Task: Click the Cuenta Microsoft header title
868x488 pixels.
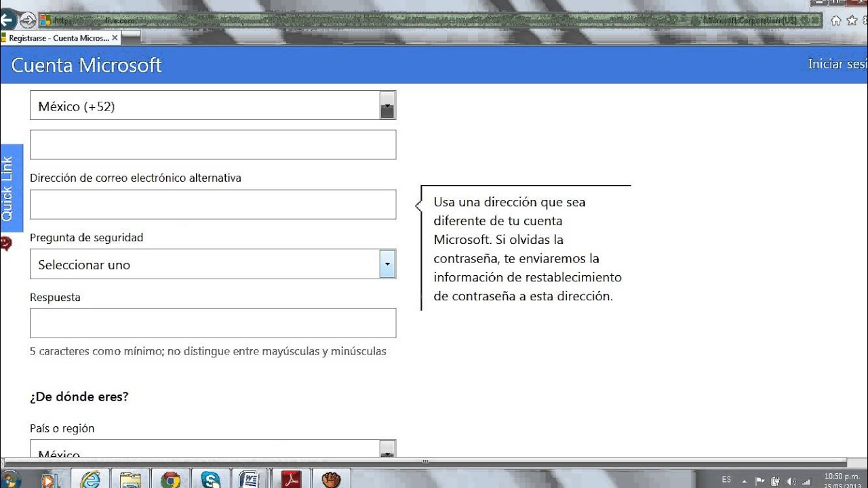Action: point(87,65)
